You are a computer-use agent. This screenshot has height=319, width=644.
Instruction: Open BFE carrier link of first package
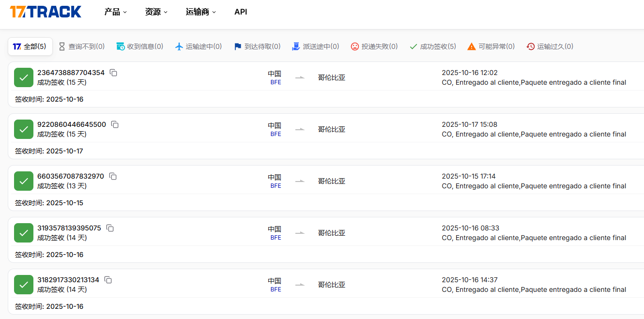point(276,82)
